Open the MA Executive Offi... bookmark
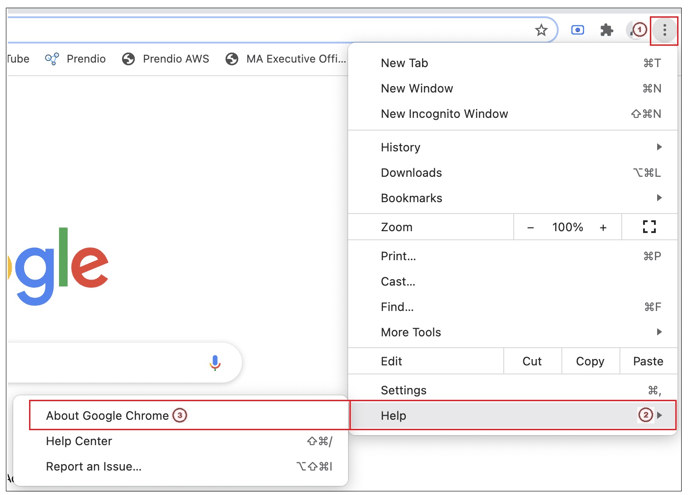 tap(286, 59)
